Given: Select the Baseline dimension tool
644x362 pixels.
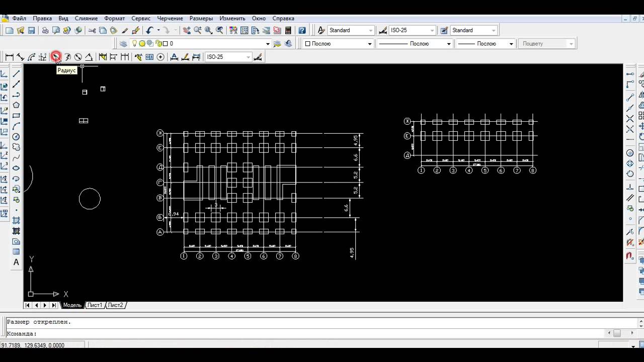Looking at the screenshot, I should (114, 57).
